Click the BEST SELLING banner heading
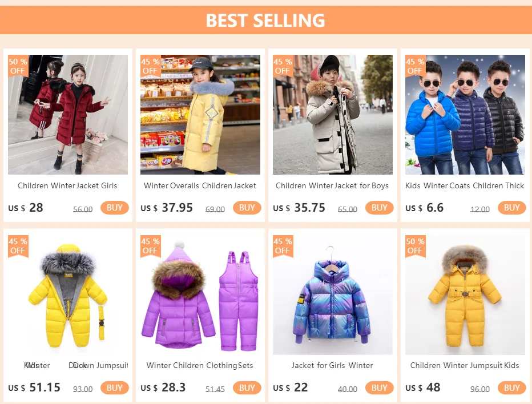The image size is (532, 404). (x=265, y=20)
